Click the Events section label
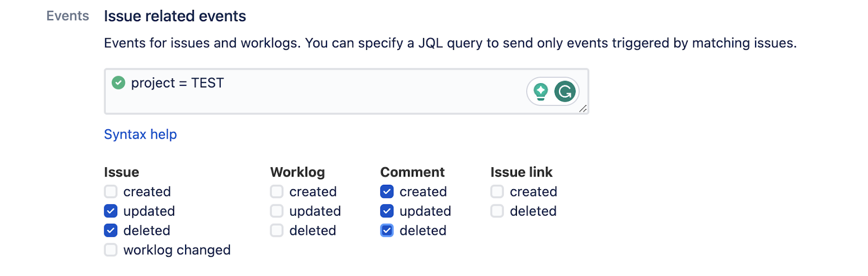The width and height of the screenshot is (868, 276). [68, 16]
